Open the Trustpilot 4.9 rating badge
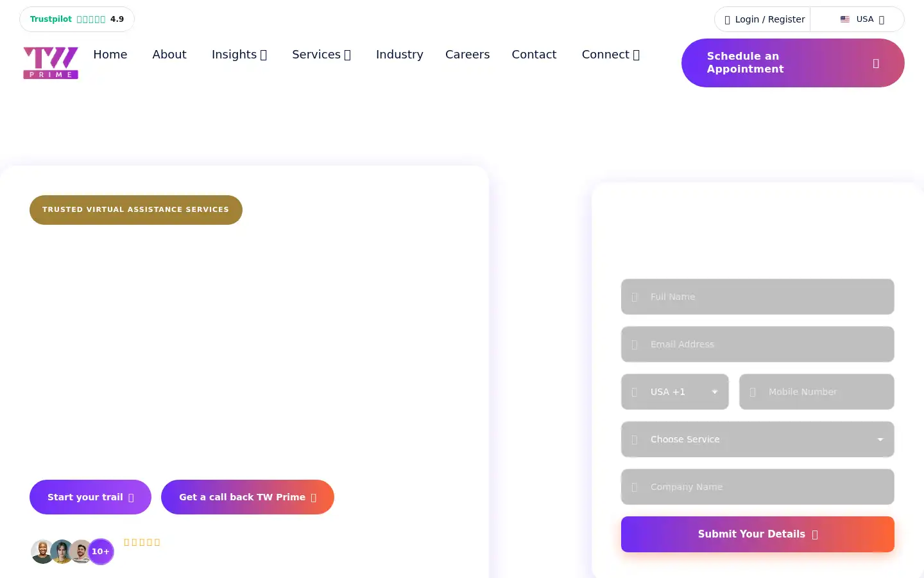This screenshot has height=578, width=924. 77,19
